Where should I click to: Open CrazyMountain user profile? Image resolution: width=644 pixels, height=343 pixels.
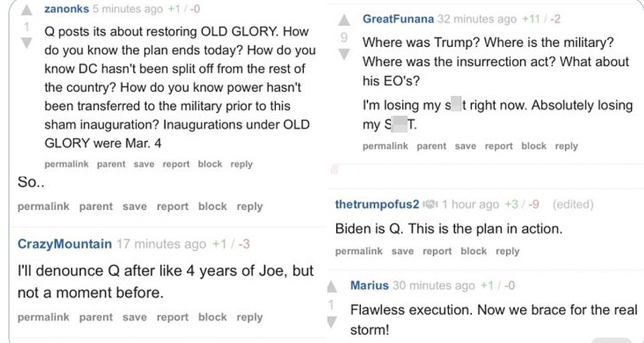64,244
